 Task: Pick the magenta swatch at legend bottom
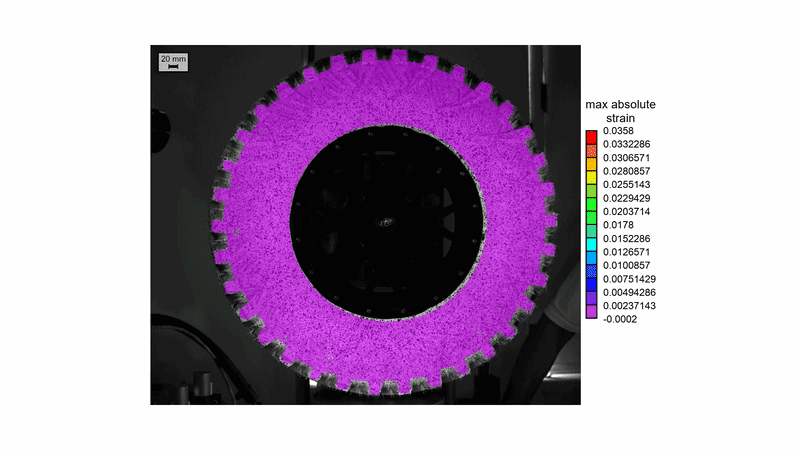pyautogui.click(x=591, y=312)
